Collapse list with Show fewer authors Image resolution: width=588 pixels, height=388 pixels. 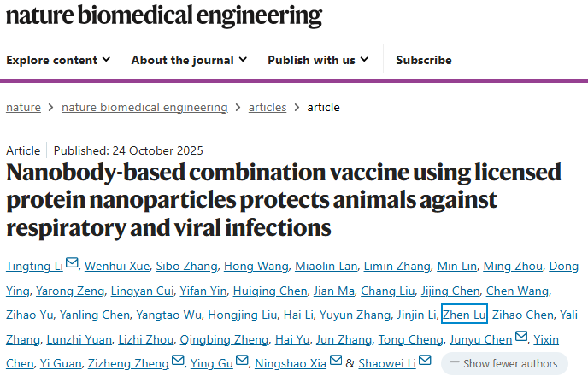(x=504, y=363)
